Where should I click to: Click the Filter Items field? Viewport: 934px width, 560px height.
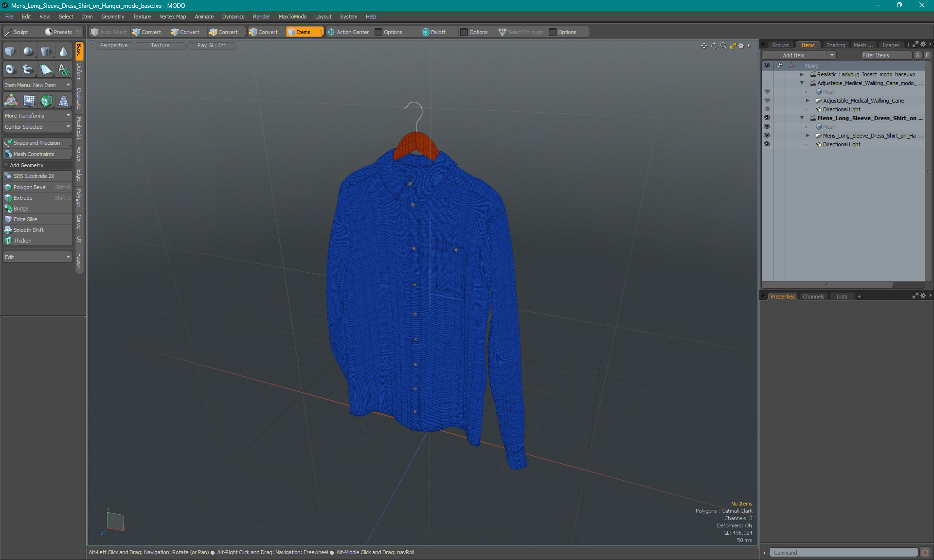[886, 55]
